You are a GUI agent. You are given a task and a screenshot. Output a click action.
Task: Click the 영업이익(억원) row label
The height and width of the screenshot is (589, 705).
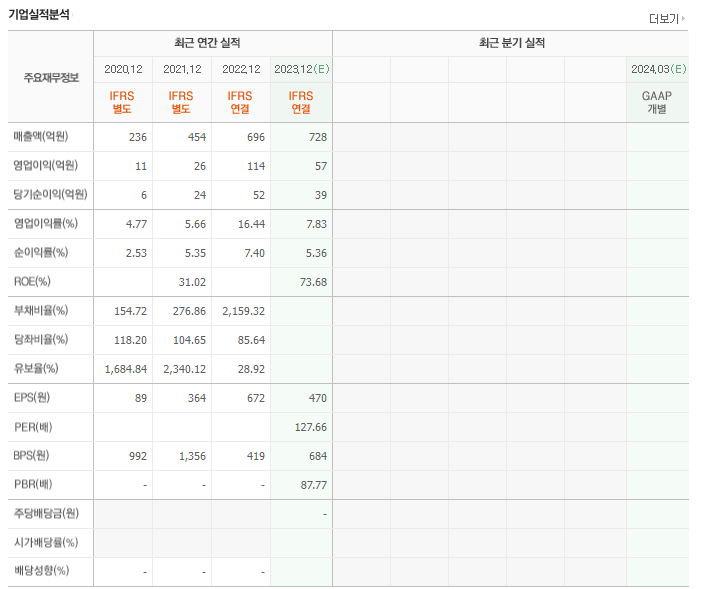45,165
